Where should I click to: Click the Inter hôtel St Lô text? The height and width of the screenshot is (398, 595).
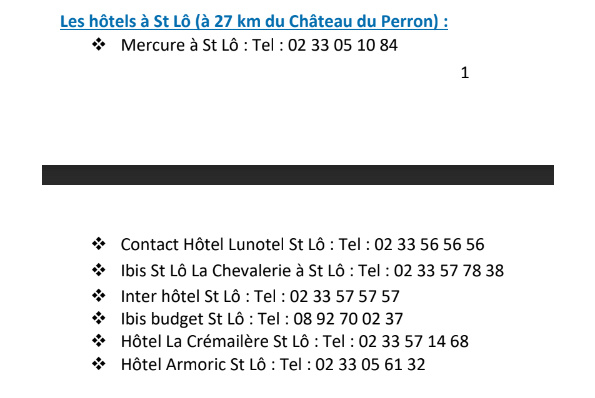click(181, 296)
